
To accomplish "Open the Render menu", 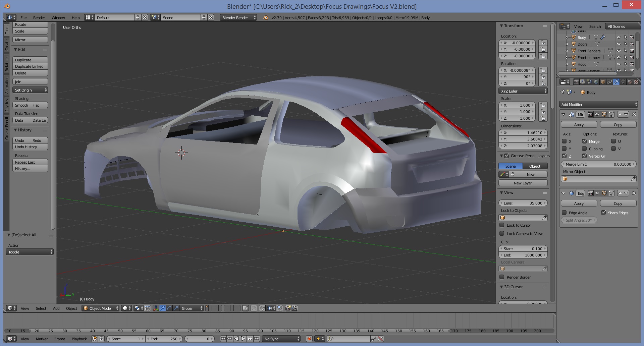I will point(39,18).
